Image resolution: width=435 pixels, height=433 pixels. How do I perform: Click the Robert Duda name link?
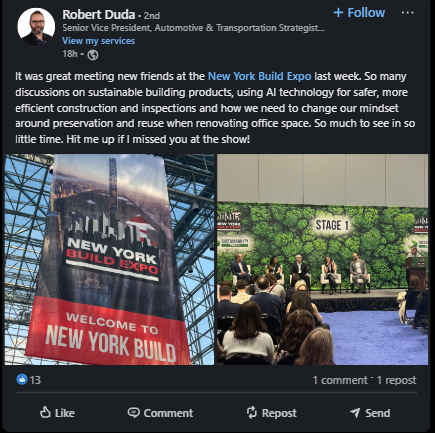[99, 15]
